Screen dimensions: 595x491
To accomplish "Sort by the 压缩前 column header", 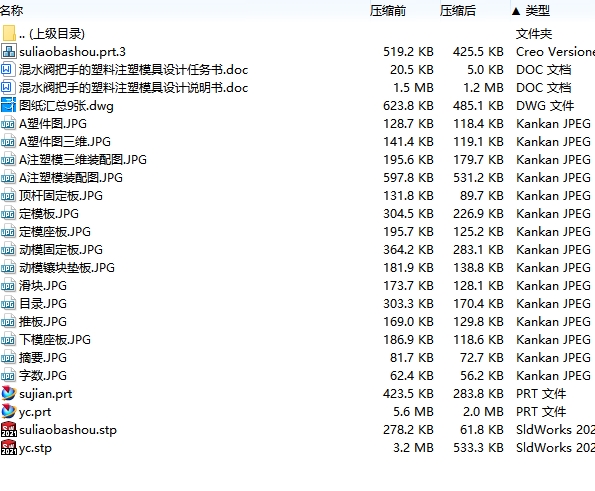I will 388,11.
